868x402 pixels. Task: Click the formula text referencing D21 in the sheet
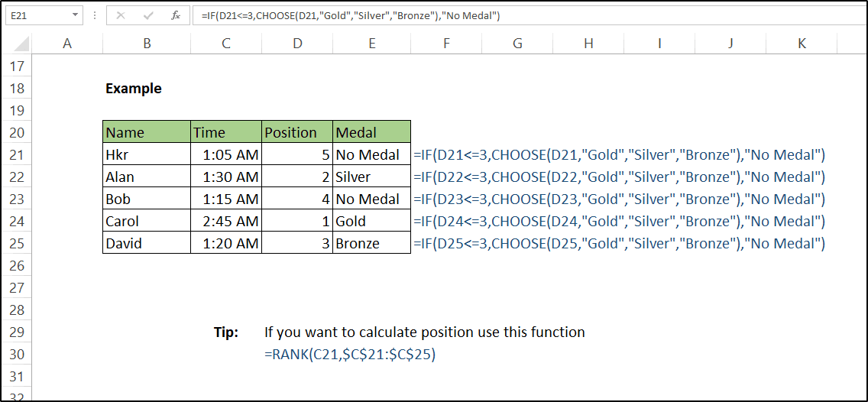point(619,155)
